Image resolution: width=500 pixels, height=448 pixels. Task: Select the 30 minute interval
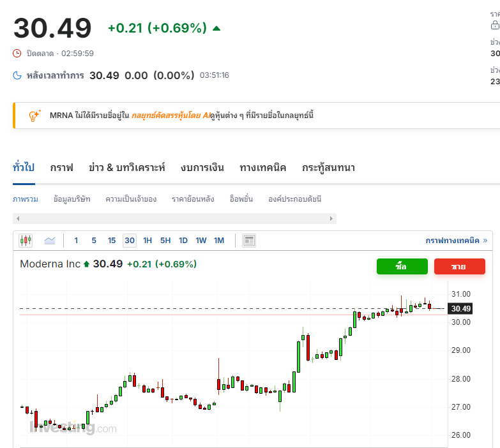point(130,241)
